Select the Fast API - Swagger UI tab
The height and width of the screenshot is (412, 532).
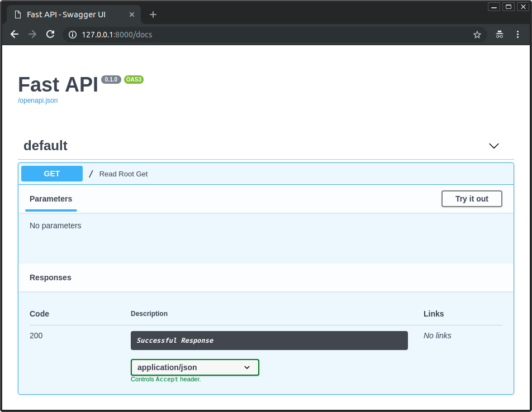pos(66,15)
